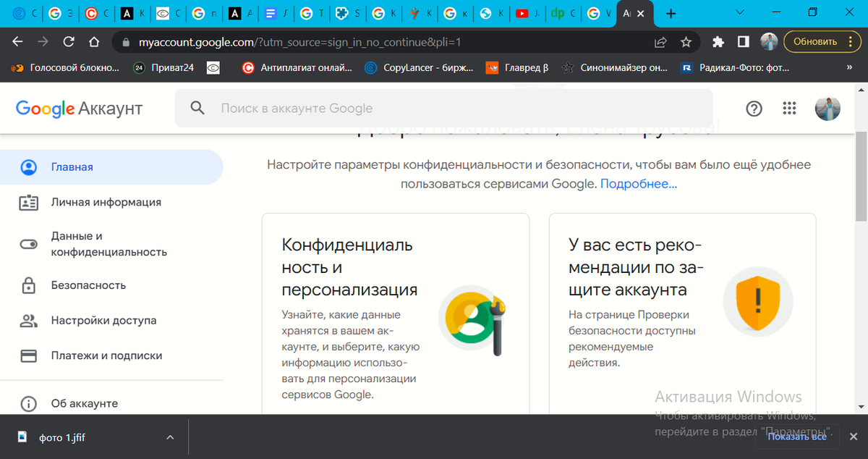The image size is (868, 459).
Task: Open Google Account help
Action: pyautogui.click(x=754, y=109)
